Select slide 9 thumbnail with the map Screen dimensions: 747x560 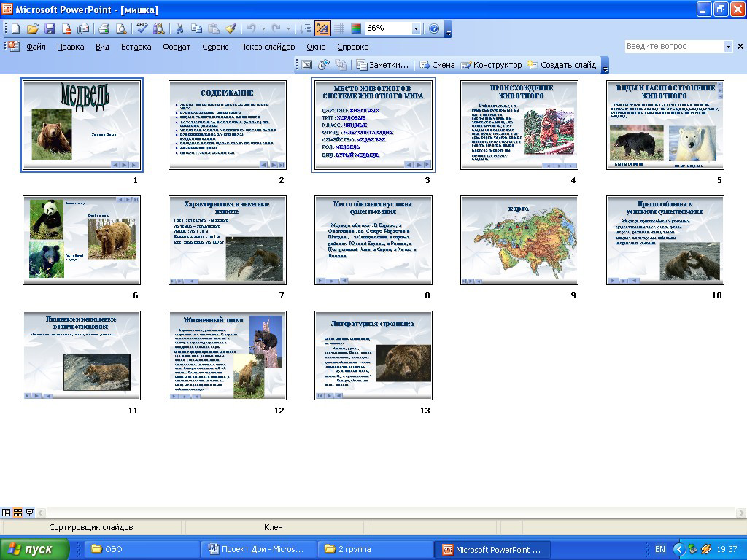[x=519, y=240]
